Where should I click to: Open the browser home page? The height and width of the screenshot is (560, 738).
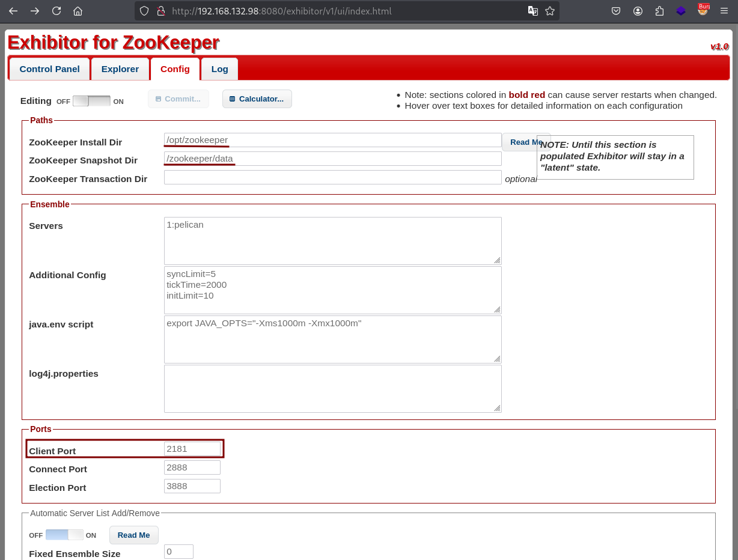pos(78,11)
